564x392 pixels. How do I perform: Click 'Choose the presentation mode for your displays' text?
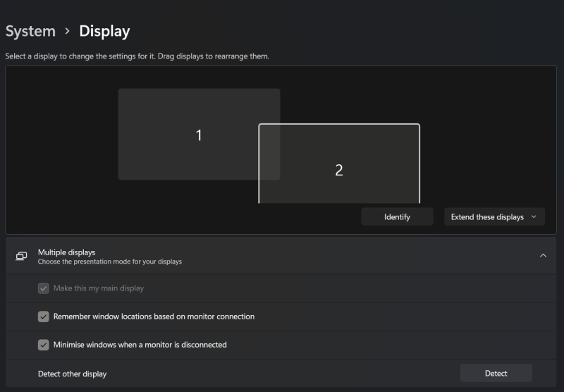click(x=110, y=262)
